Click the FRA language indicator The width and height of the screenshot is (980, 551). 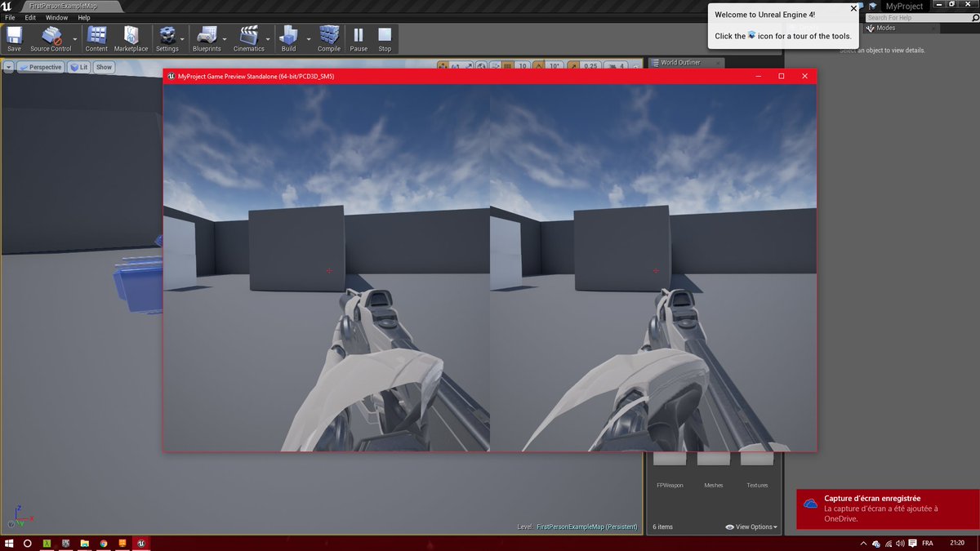[928, 543]
